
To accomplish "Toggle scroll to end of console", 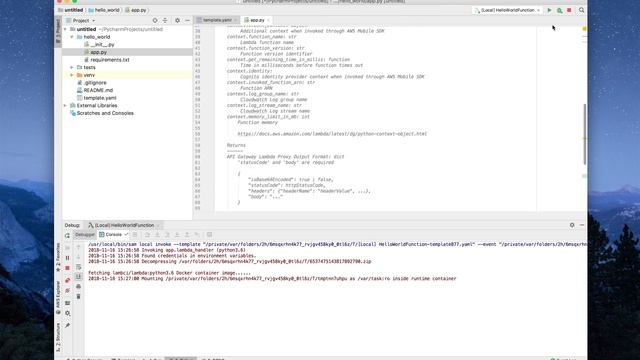I will [78, 277].
